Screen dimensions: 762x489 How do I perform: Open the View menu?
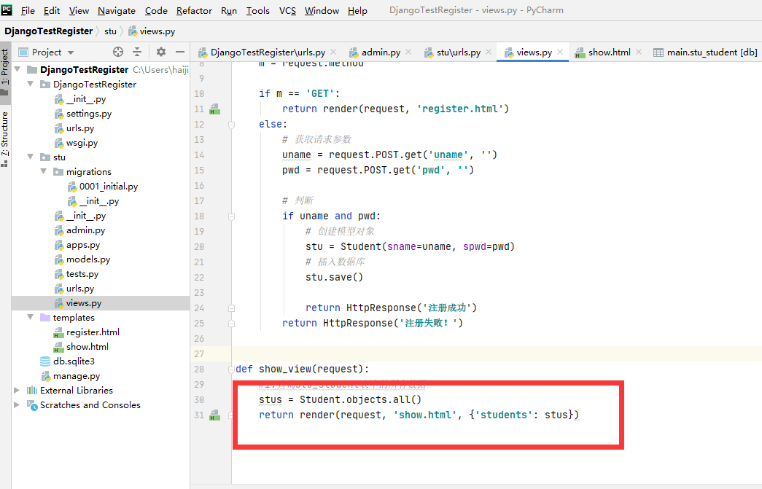[79, 10]
